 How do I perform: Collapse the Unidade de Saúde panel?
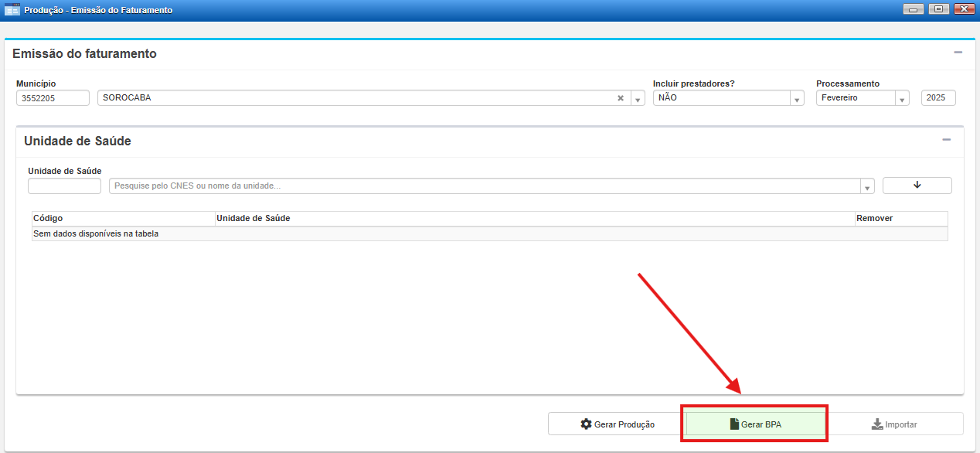pyautogui.click(x=946, y=140)
